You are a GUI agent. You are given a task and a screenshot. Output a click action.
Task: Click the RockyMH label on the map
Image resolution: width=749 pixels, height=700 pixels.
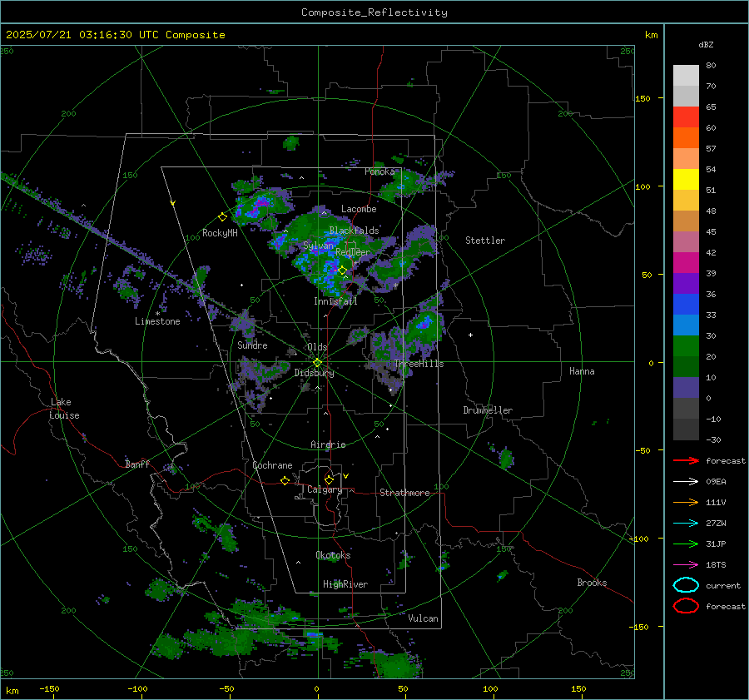[x=220, y=233]
